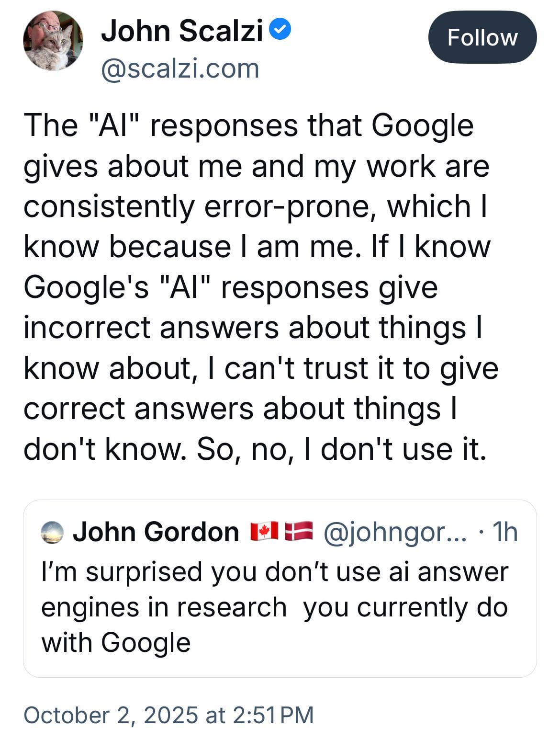Open the quoted post text about answer engines
The height and width of the screenshot is (740, 560).
[x=274, y=590]
